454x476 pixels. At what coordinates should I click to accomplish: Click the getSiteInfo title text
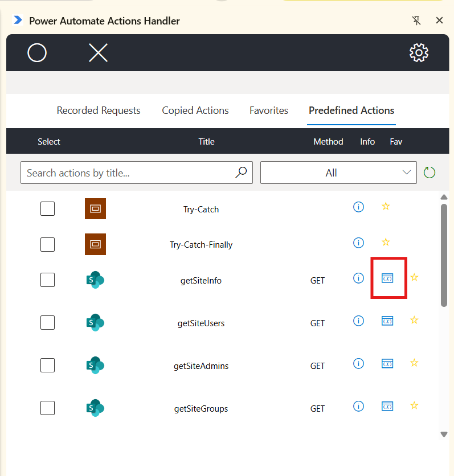[x=201, y=281]
